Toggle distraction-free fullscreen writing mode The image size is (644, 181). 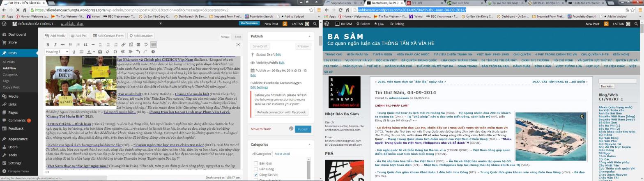pyautogui.click(x=146, y=44)
